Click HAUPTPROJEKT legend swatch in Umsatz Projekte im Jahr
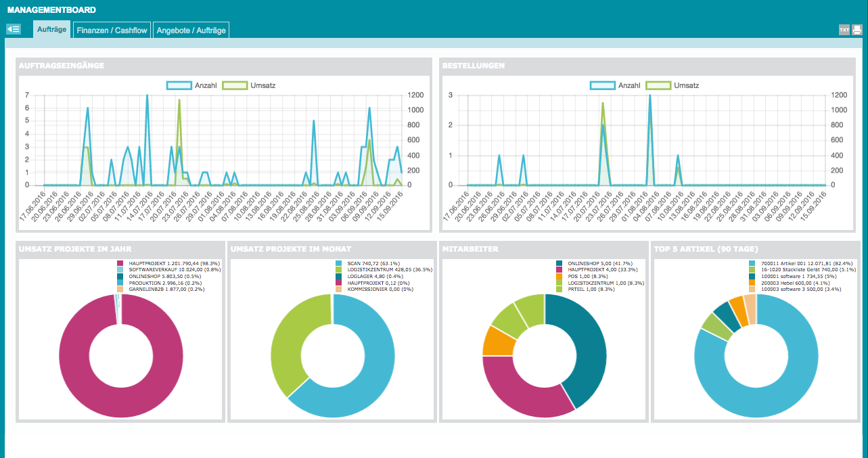 (120, 263)
